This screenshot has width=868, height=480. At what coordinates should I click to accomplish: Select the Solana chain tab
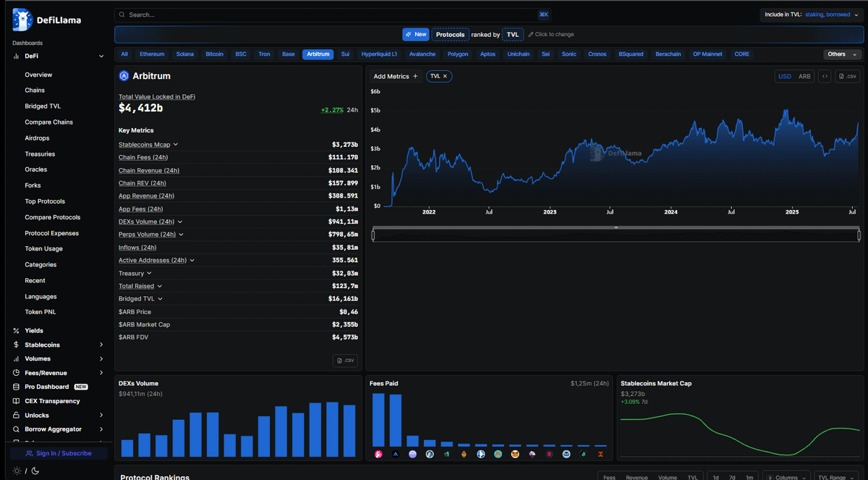[185, 54]
